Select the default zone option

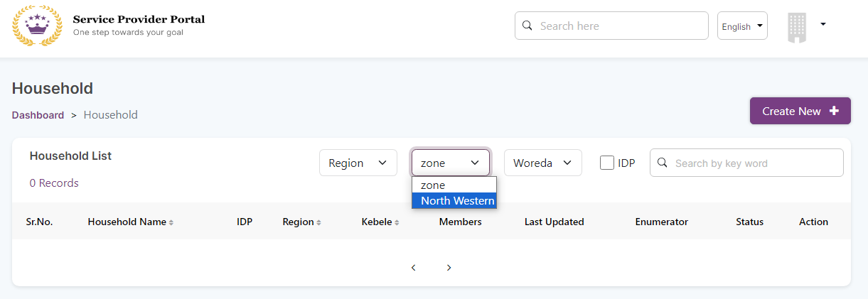[x=433, y=185]
